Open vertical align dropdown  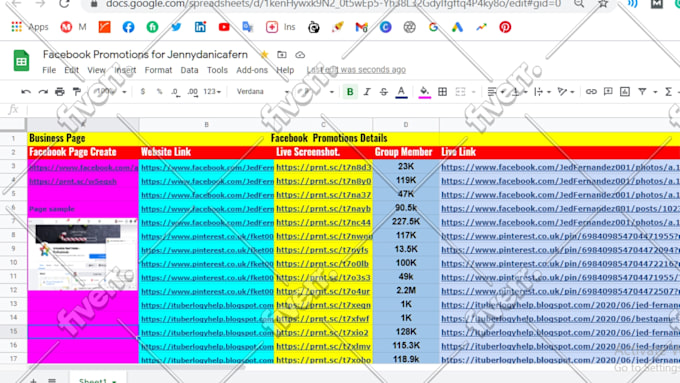click(520, 92)
